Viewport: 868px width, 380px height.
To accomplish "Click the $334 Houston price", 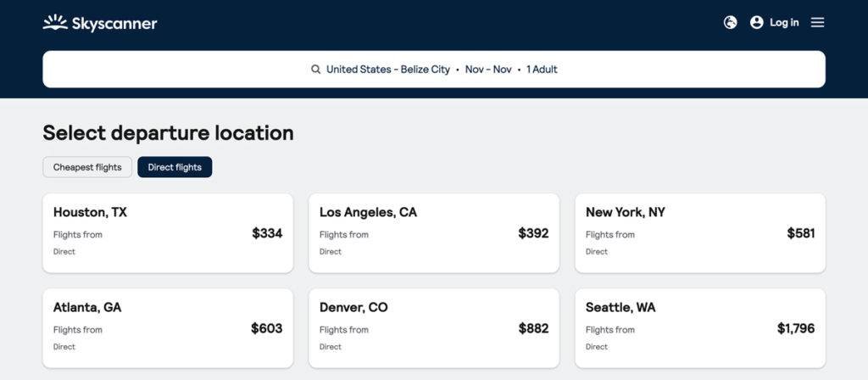I will pyautogui.click(x=267, y=233).
